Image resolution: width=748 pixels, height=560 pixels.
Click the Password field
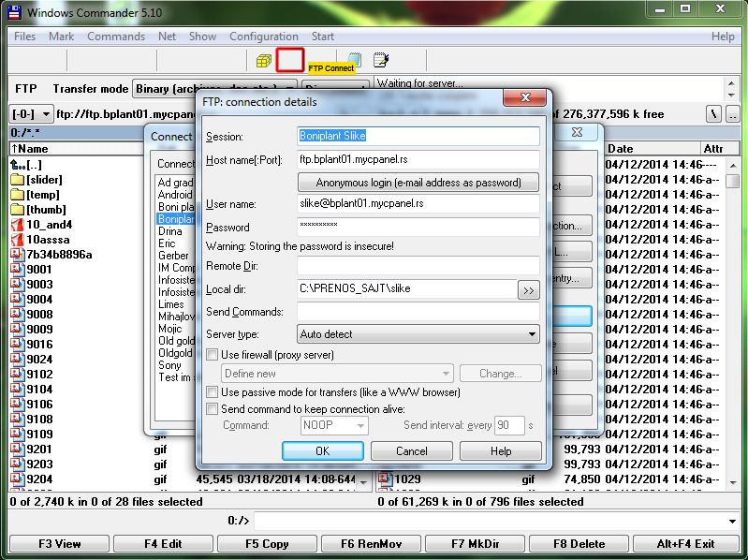click(x=418, y=227)
